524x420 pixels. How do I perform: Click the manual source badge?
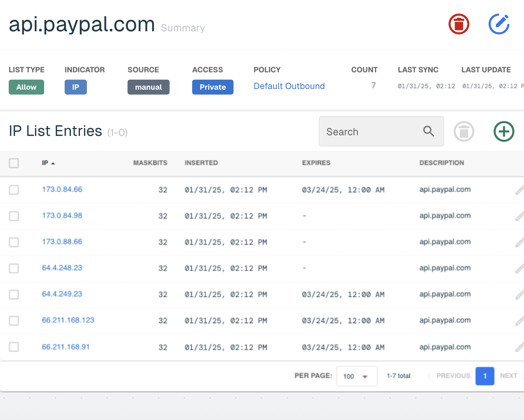(148, 87)
